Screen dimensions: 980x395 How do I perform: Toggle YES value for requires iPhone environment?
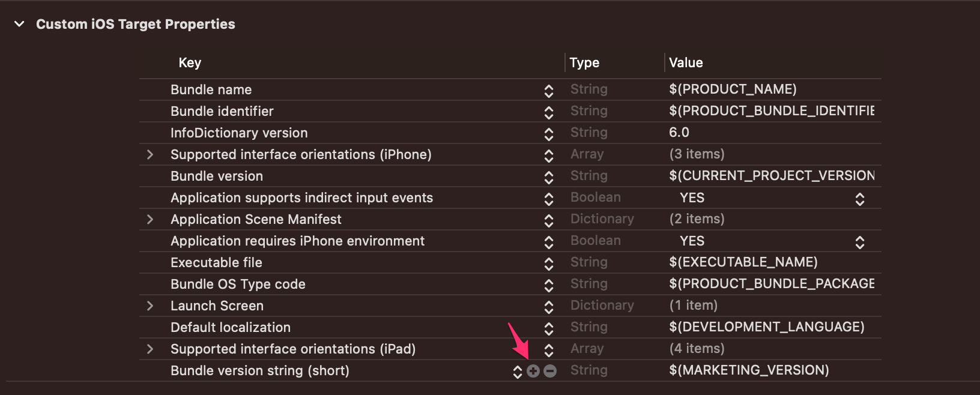point(859,242)
